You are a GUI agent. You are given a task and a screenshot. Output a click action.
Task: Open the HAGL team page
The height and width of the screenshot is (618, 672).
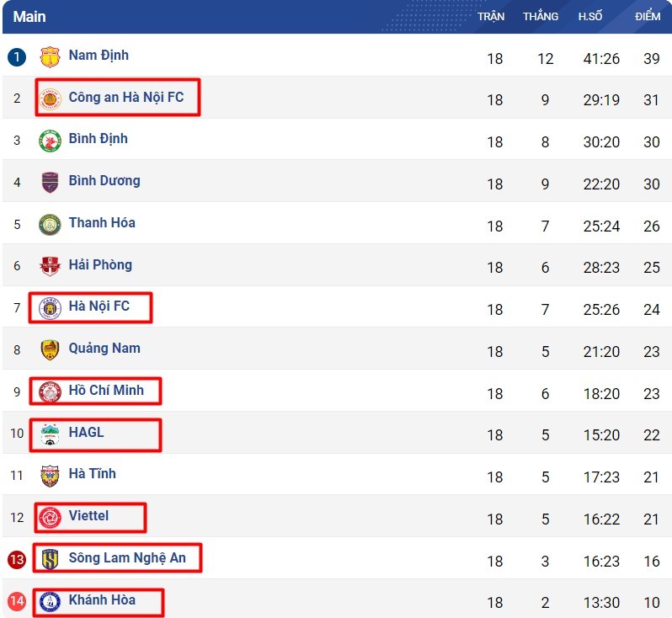click(87, 432)
